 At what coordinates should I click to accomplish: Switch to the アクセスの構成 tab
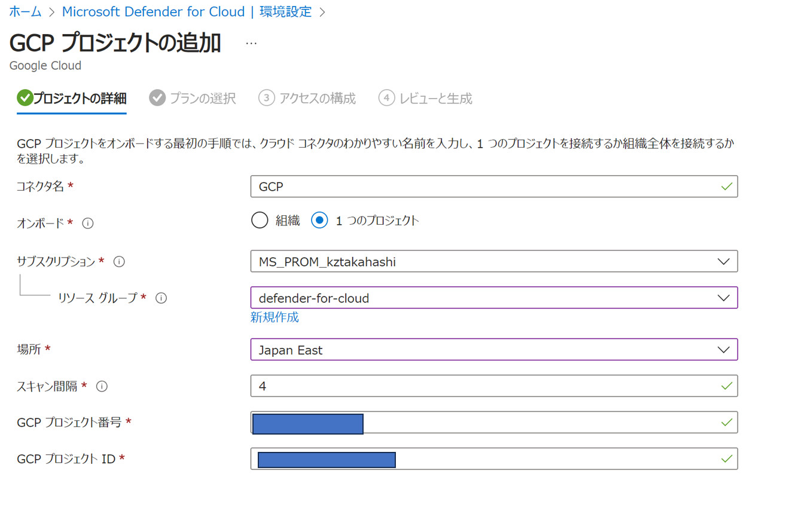pos(317,99)
